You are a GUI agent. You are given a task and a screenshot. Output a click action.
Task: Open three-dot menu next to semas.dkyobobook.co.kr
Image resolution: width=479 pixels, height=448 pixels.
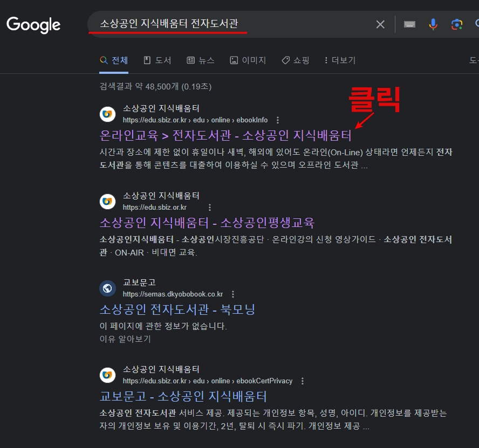coord(232,294)
